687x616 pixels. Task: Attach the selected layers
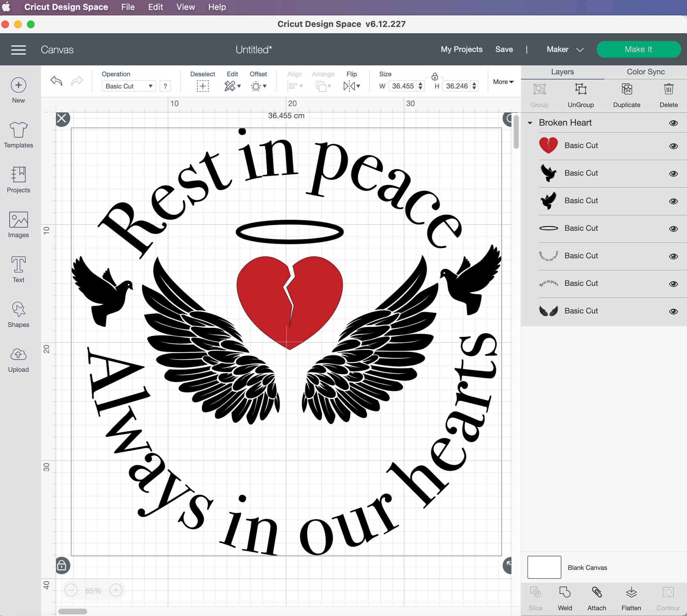[x=597, y=594]
